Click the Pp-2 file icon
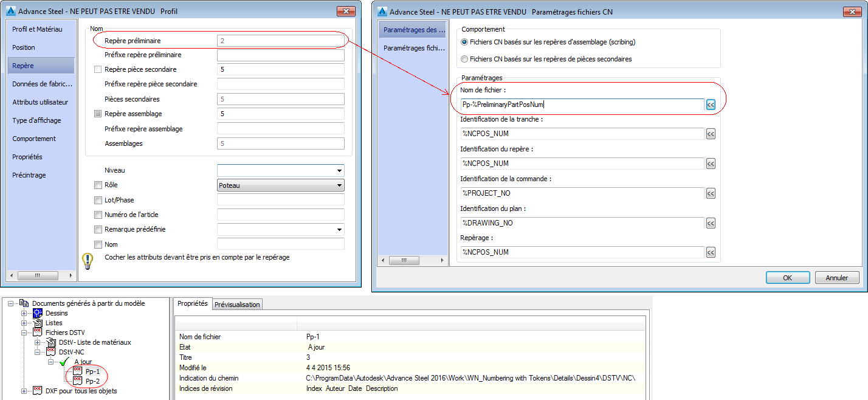Screen dimensions: 868x400 [77, 381]
